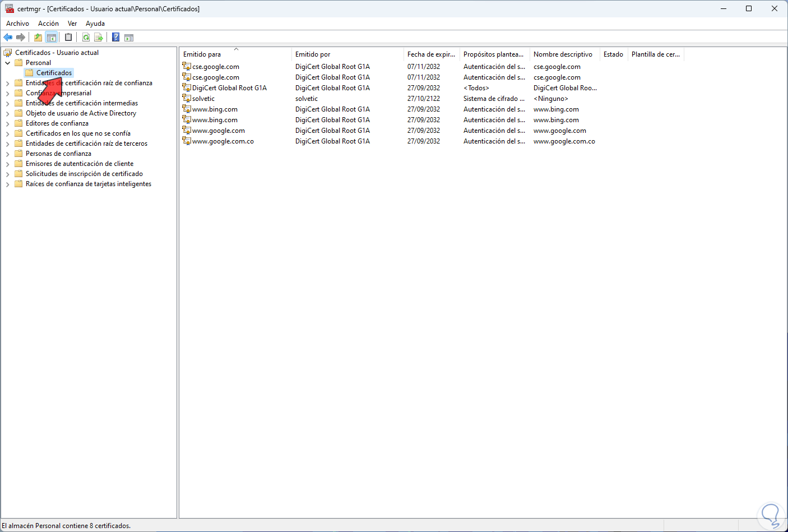
Task: Click the root Certificados - Usuario actual icon
Action: (8, 53)
